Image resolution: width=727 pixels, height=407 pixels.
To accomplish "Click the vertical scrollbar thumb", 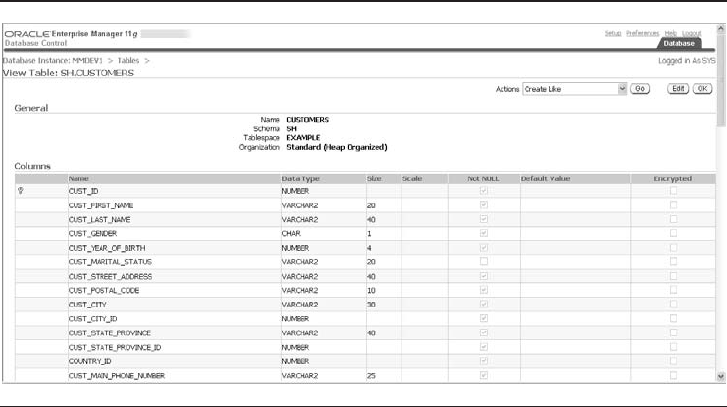I will 721,80.
